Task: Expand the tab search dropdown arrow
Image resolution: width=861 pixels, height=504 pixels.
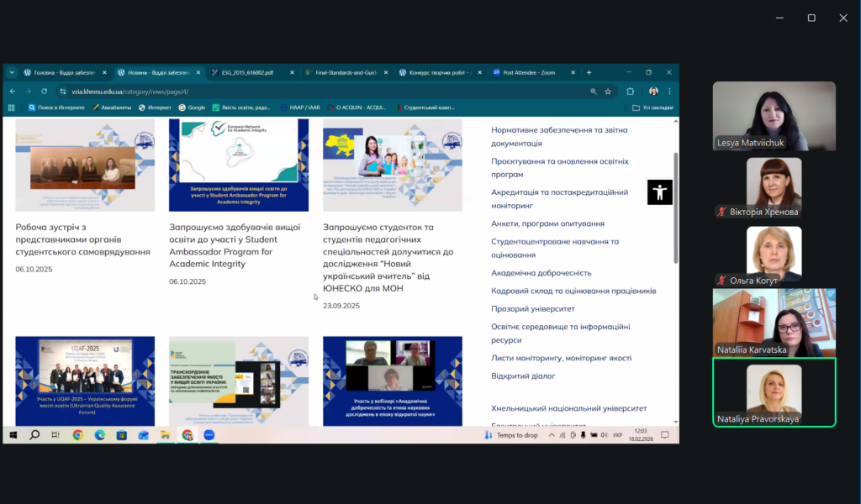Action: tap(12, 72)
